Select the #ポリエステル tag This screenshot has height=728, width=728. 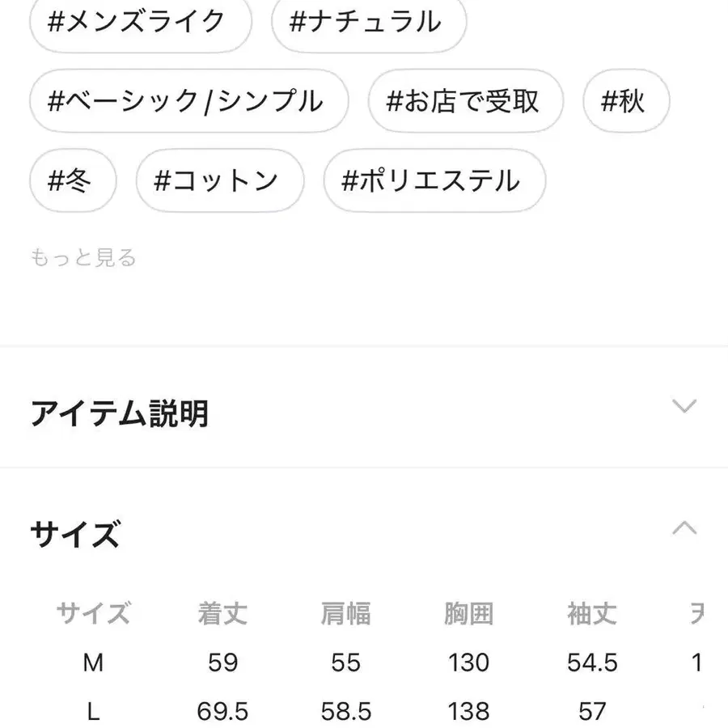tap(434, 181)
